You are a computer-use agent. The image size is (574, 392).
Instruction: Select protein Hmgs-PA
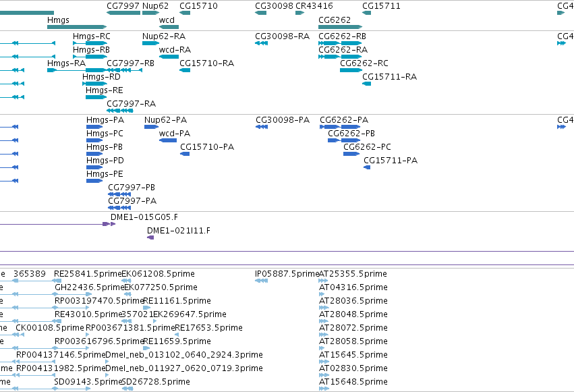coord(105,120)
